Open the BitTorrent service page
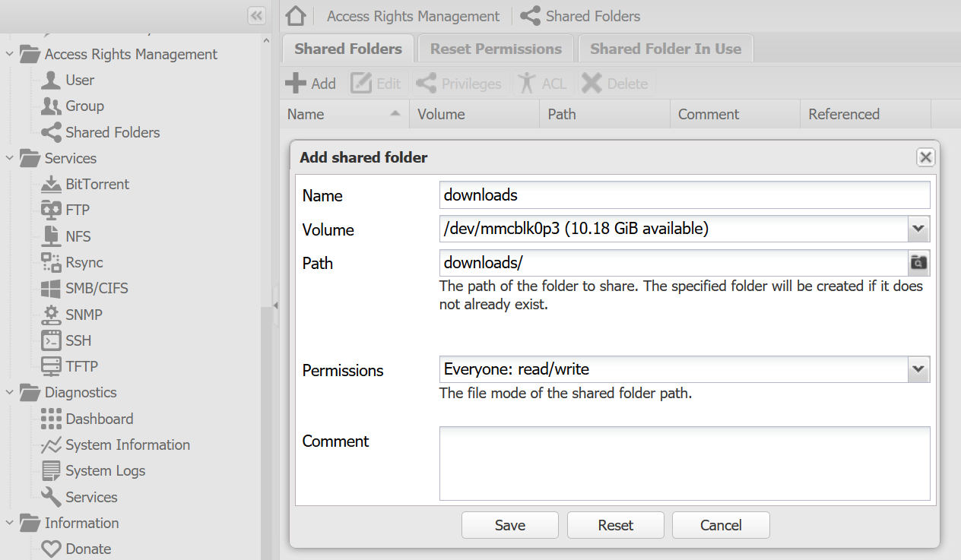 [97, 184]
